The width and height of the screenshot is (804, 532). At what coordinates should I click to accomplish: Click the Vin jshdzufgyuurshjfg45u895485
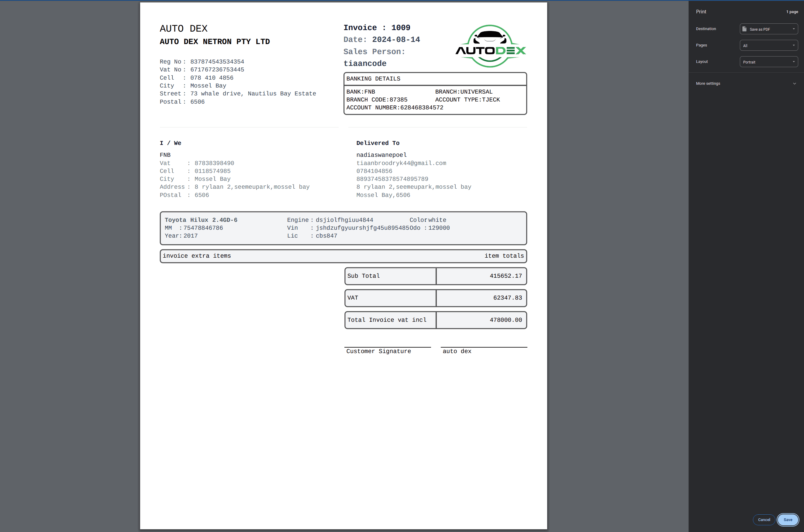coord(362,228)
